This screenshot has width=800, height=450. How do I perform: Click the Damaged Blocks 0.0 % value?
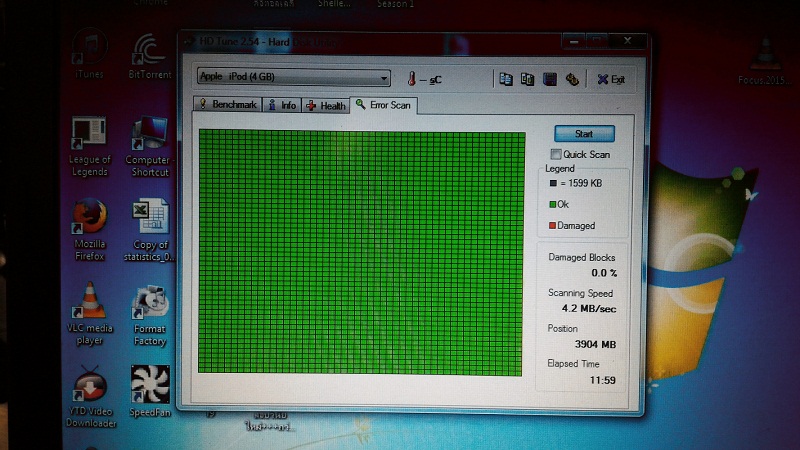[604, 273]
